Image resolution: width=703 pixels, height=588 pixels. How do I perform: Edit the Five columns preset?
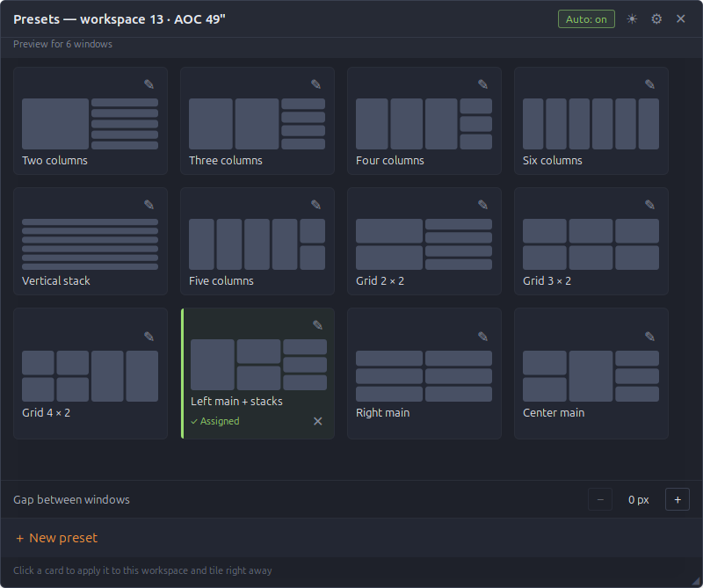(315, 205)
